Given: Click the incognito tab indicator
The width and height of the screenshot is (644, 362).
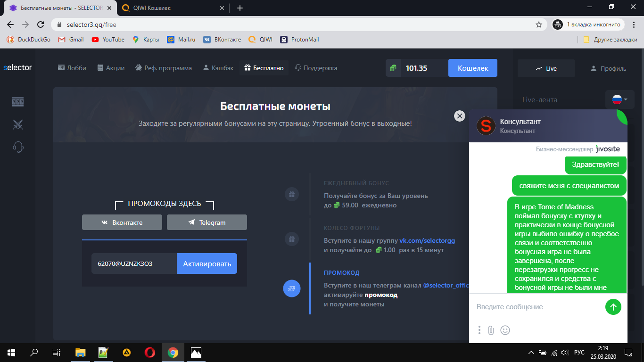Looking at the screenshot, I should point(589,25).
